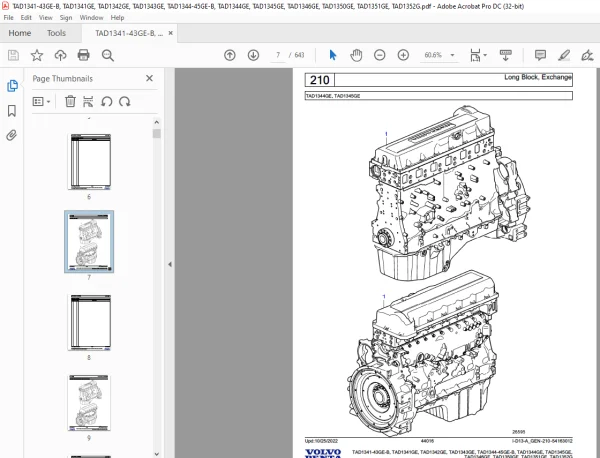This screenshot has width=600, height=458.
Task: Open the Help menu
Action: [x=117, y=18]
